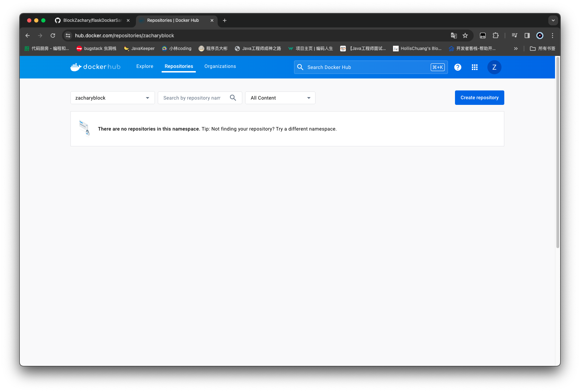Open the 项目主页 | 编码人生 bookmark
The image size is (580, 392).
coord(310,49)
